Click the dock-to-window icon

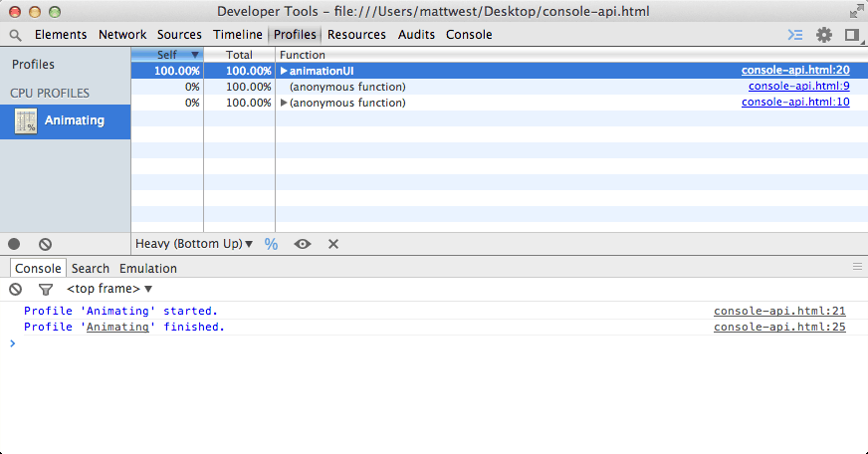[x=852, y=35]
